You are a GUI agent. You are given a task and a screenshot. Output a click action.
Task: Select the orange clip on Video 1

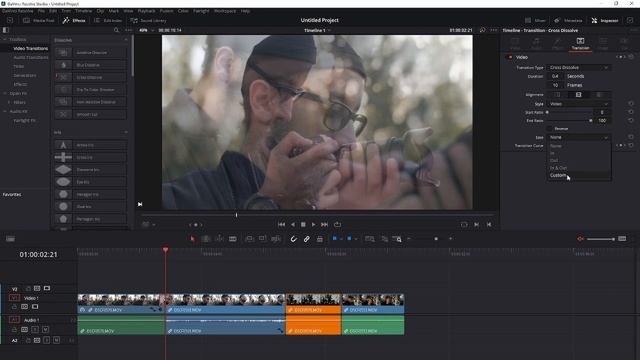(x=313, y=304)
